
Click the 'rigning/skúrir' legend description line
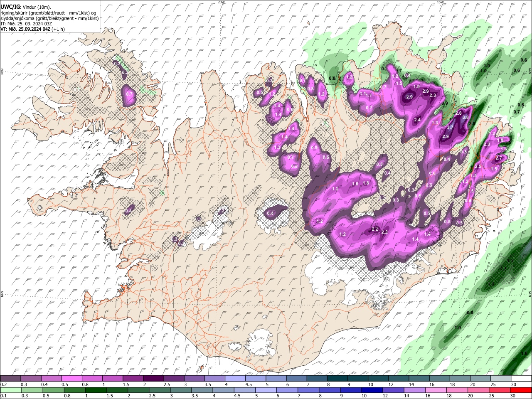[x=48, y=12]
